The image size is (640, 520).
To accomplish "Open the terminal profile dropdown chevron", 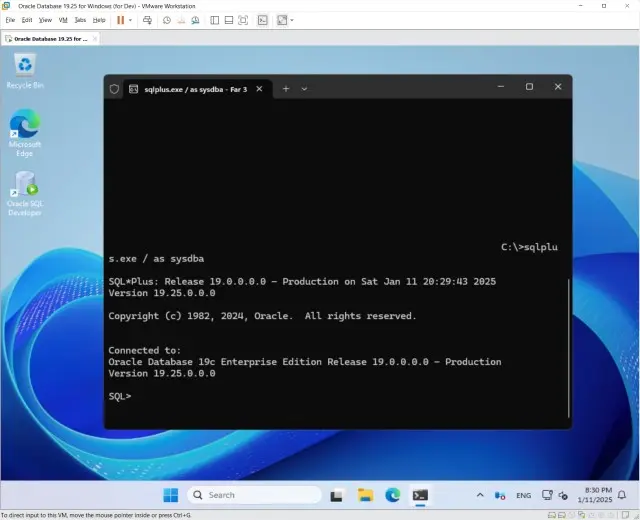I will point(304,89).
